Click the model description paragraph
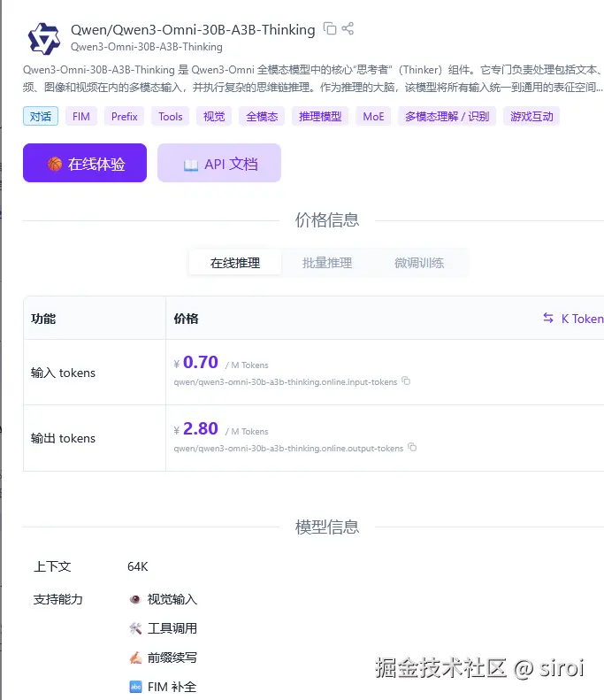The width and height of the screenshot is (604, 700). tap(313, 79)
